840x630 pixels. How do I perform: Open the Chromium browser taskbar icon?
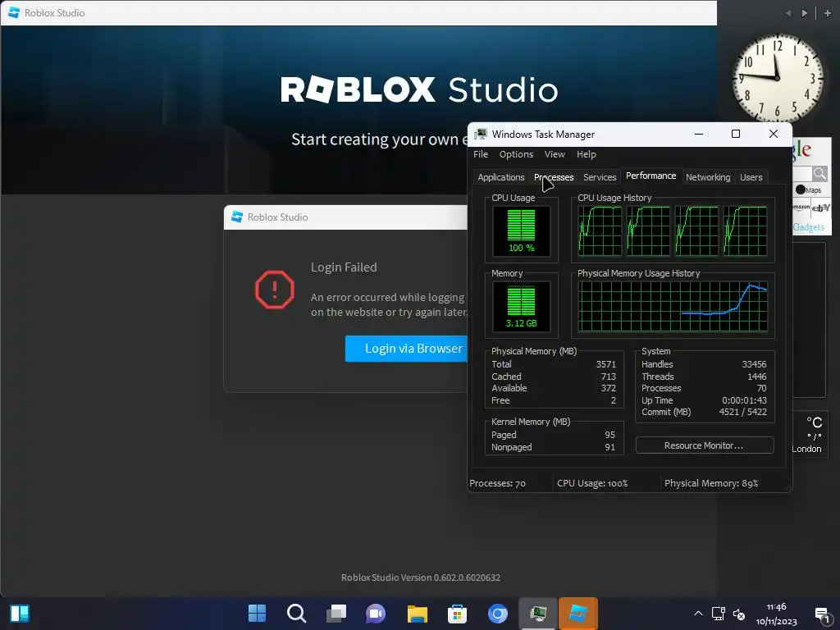(x=498, y=614)
